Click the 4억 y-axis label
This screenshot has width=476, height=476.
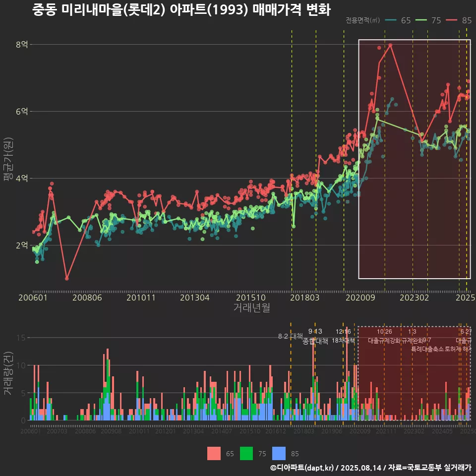coord(22,178)
